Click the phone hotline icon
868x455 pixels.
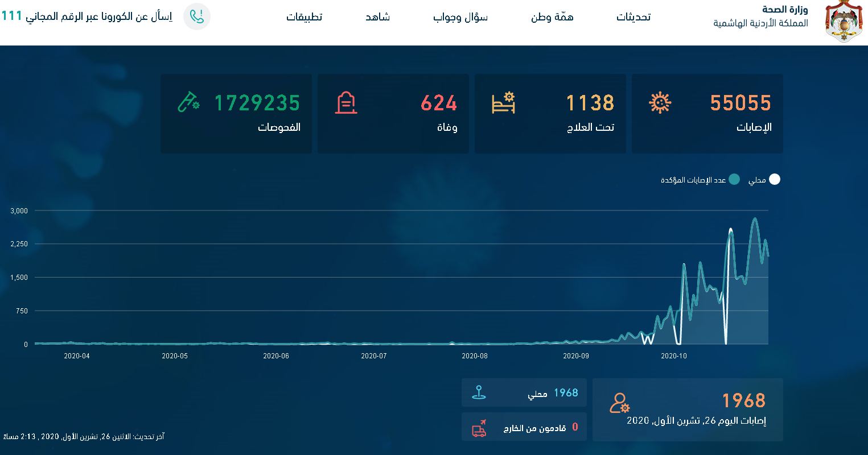click(197, 16)
